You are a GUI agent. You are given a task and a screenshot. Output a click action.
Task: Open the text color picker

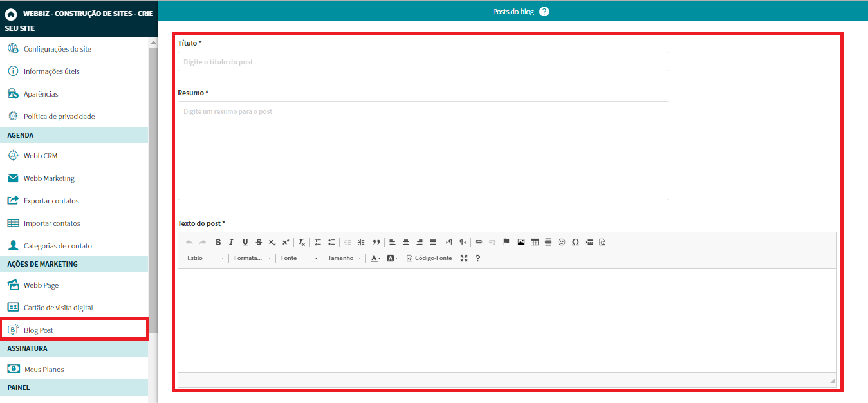[x=376, y=258]
